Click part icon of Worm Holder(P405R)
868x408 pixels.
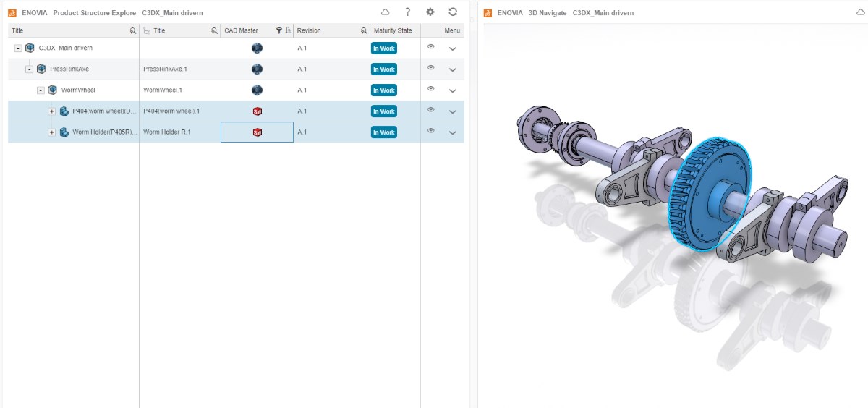click(x=64, y=132)
